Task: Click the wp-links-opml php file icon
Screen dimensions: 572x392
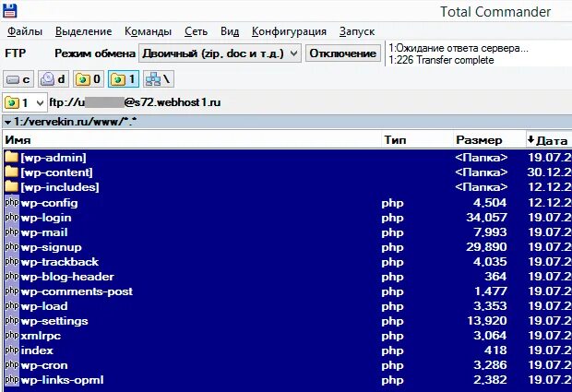Action: (12, 380)
